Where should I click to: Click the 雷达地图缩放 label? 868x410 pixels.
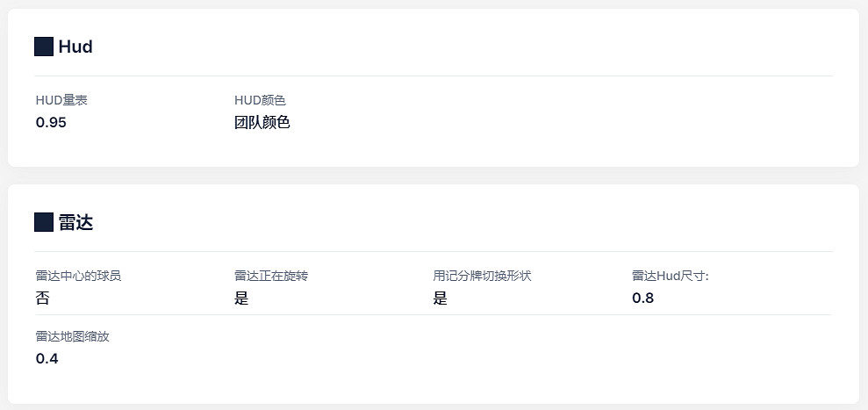point(73,335)
